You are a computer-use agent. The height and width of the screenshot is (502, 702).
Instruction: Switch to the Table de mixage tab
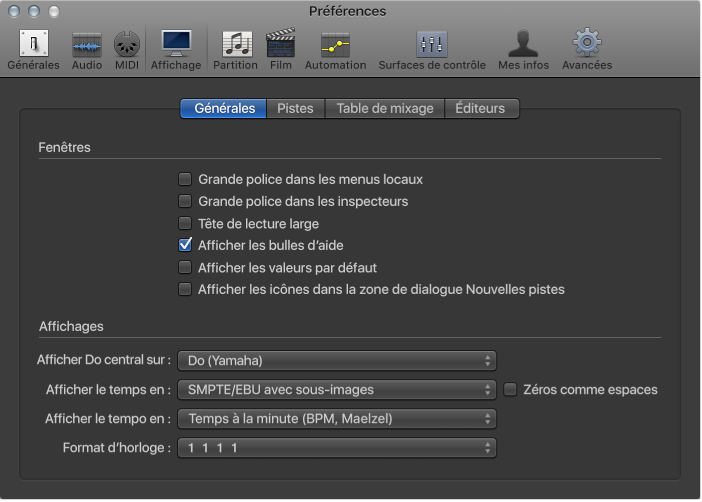[x=385, y=108]
